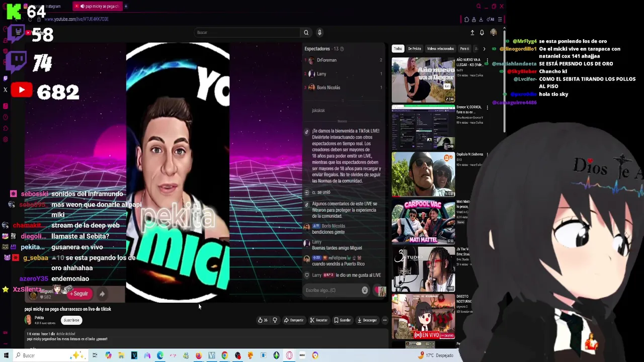Open Task View on the taskbar
The image size is (644, 362).
point(95,355)
